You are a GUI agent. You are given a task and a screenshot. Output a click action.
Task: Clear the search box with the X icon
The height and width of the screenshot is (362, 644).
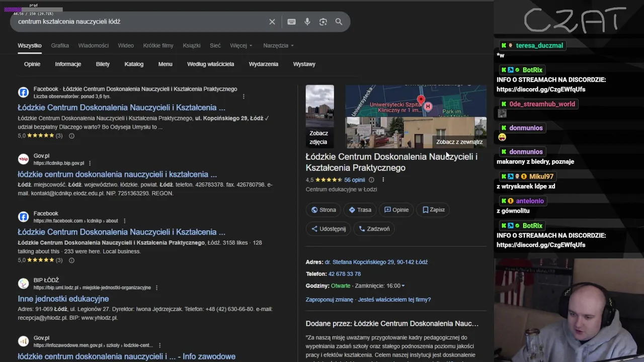272,22
